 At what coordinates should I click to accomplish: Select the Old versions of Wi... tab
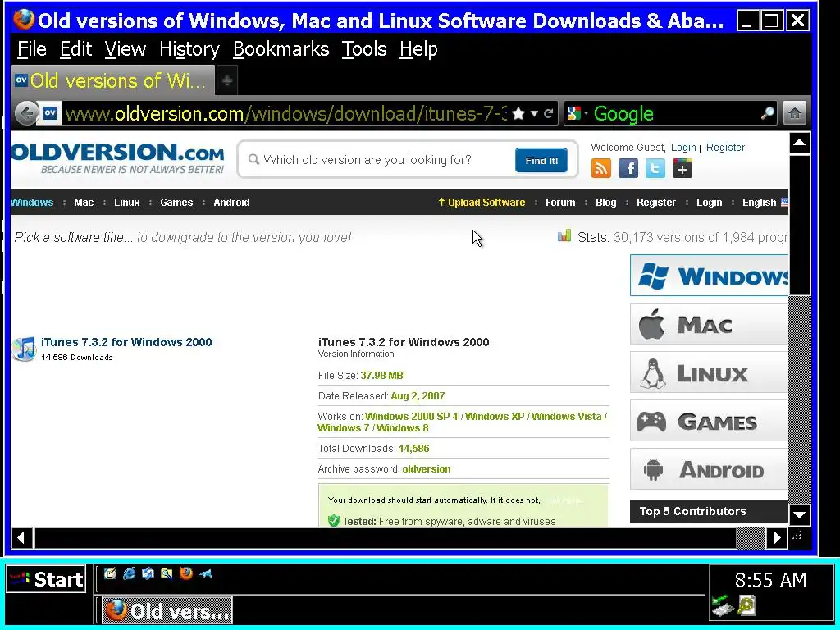(113, 81)
